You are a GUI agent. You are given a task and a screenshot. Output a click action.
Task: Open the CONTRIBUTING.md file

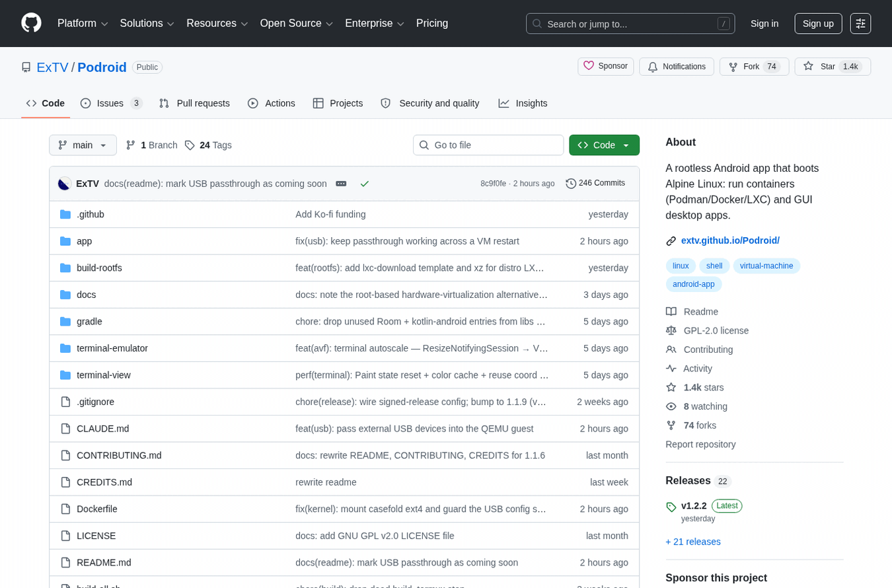[119, 455]
